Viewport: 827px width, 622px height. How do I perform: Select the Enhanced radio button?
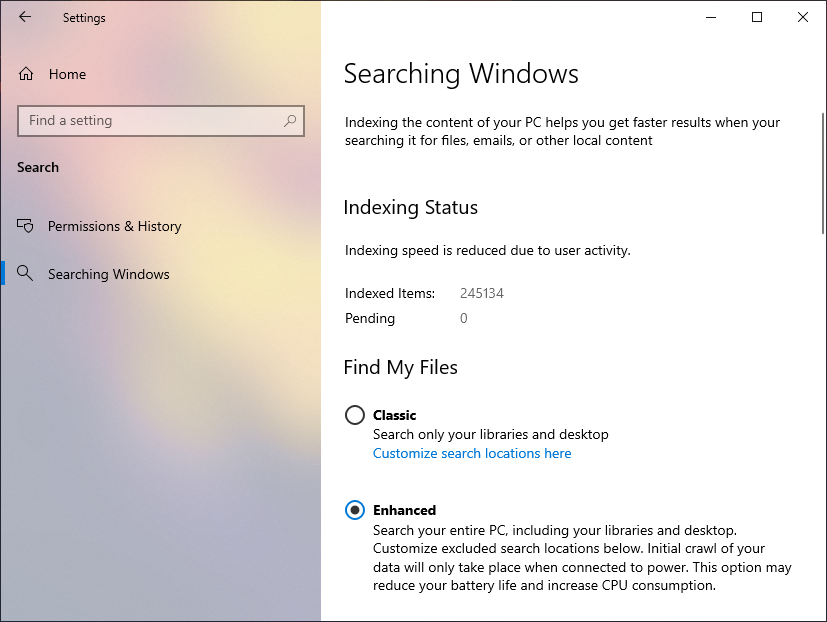pyautogui.click(x=354, y=510)
